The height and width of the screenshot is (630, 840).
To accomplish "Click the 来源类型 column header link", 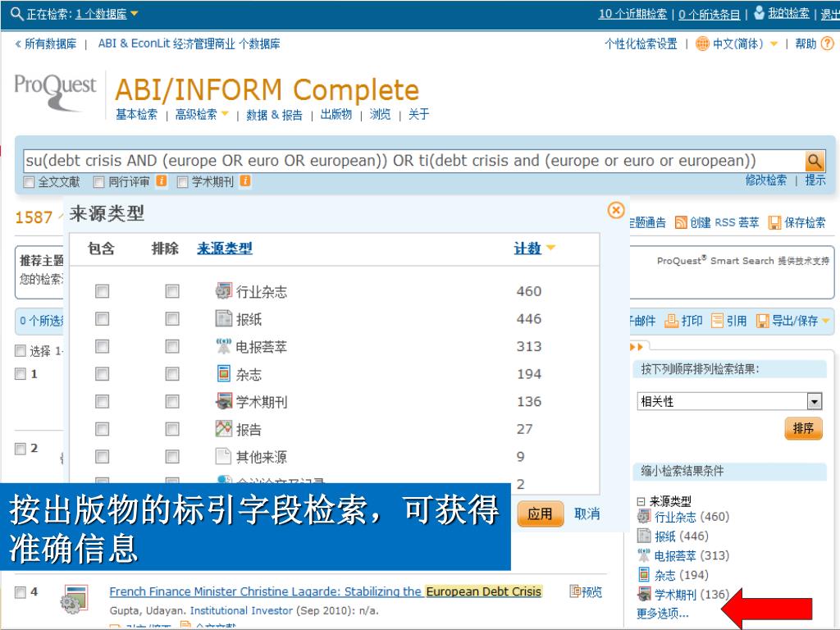I will [x=225, y=248].
